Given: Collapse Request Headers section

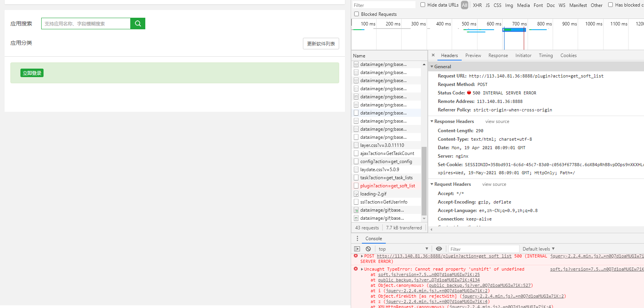Looking at the screenshot, I should pyautogui.click(x=432, y=184).
